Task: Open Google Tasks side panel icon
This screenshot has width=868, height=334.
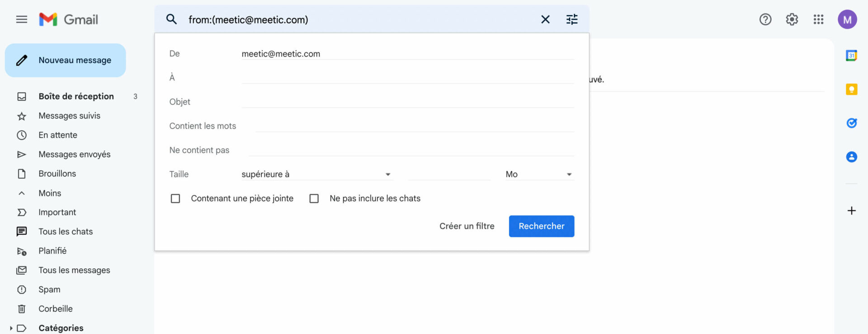Action: coord(852,123)
